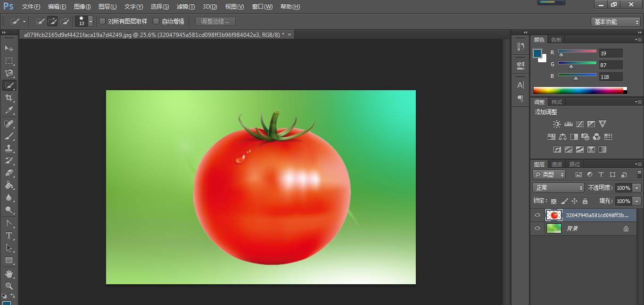
Task: Select the Eyedropper tool
Action: point(9,110)
